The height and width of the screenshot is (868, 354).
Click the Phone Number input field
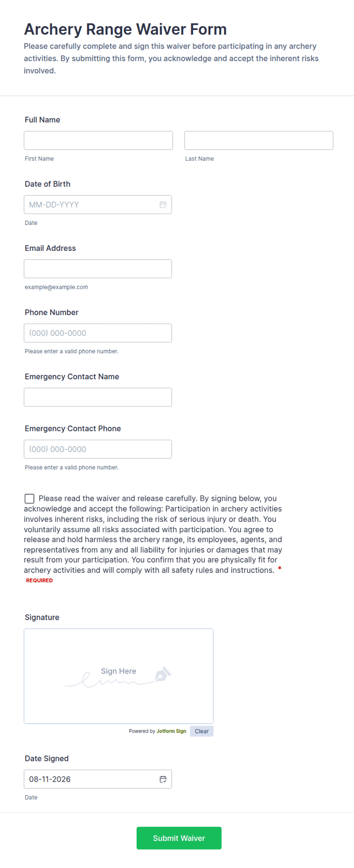tap(98, 333)
